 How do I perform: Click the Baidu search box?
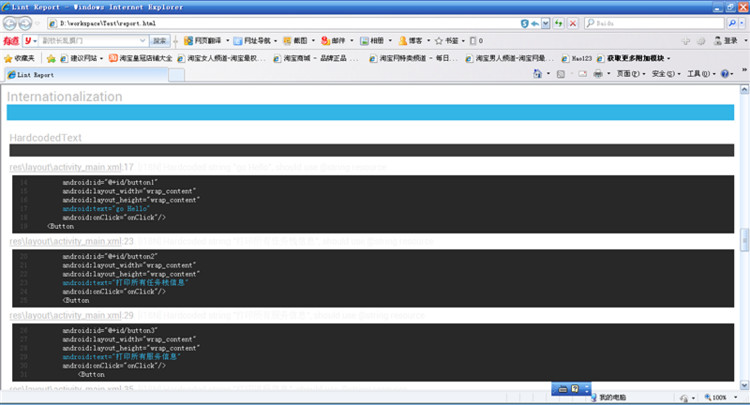point(654,23)
